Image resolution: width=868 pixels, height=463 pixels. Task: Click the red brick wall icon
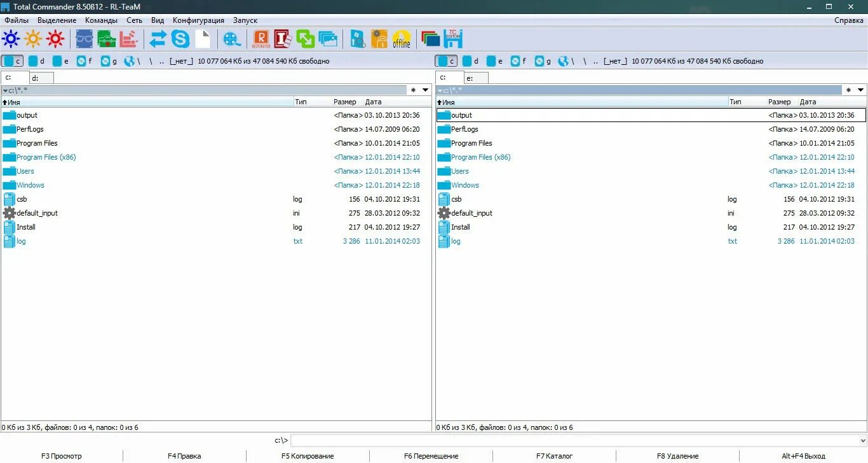pyautogui.click(x=129, y=39)
